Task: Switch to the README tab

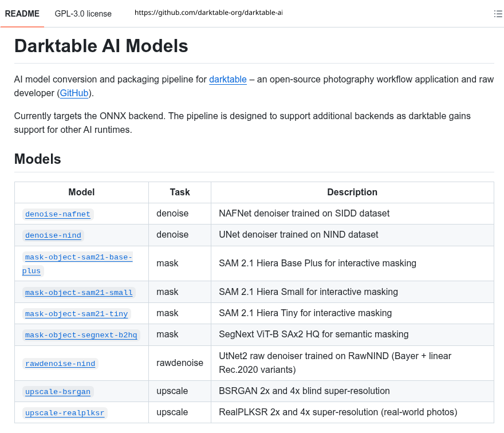Action: (22, 14)
